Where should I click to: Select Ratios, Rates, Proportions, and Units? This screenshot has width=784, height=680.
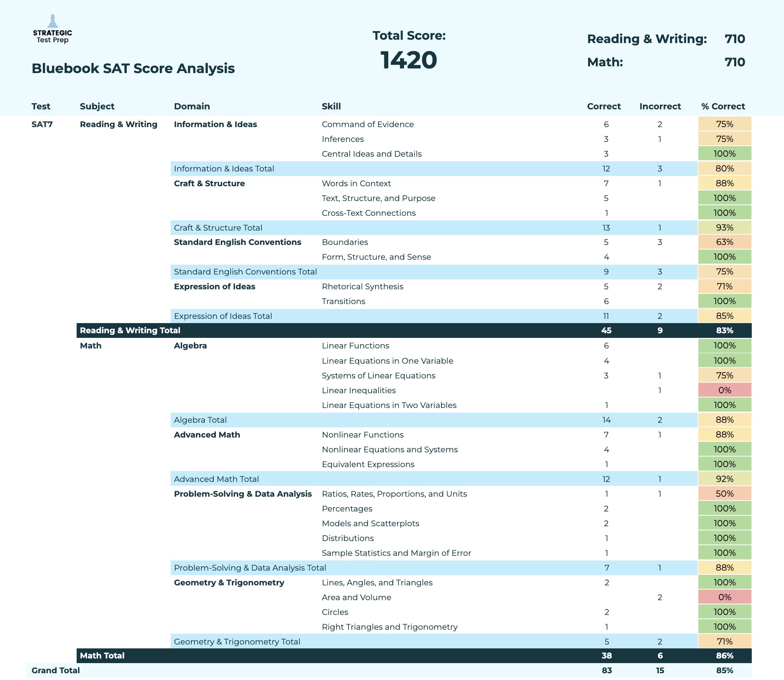[394, 494]
